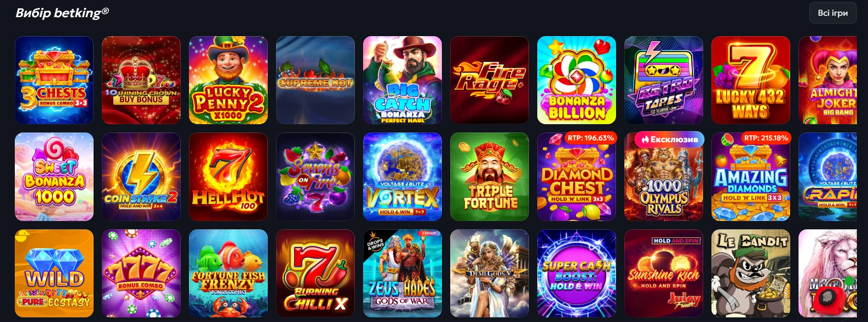Select Voltage Blitz Vortex game
The image size is (868, 322).
403,177
